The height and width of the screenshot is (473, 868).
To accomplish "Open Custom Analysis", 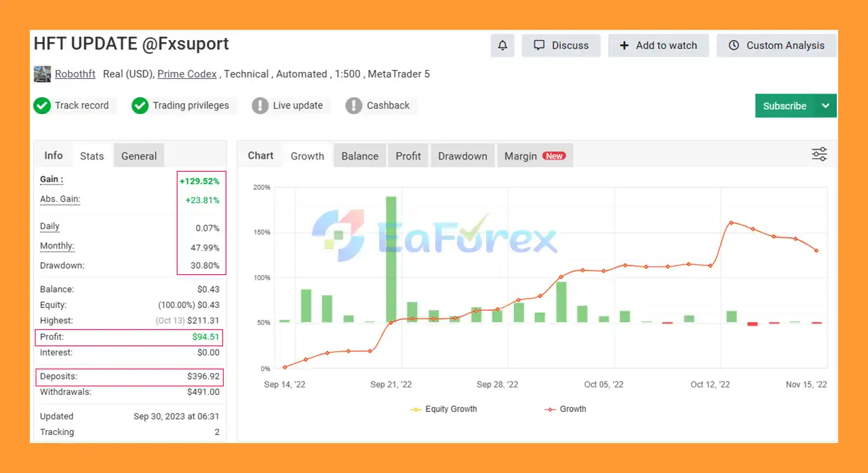I will tap(776, 45).
